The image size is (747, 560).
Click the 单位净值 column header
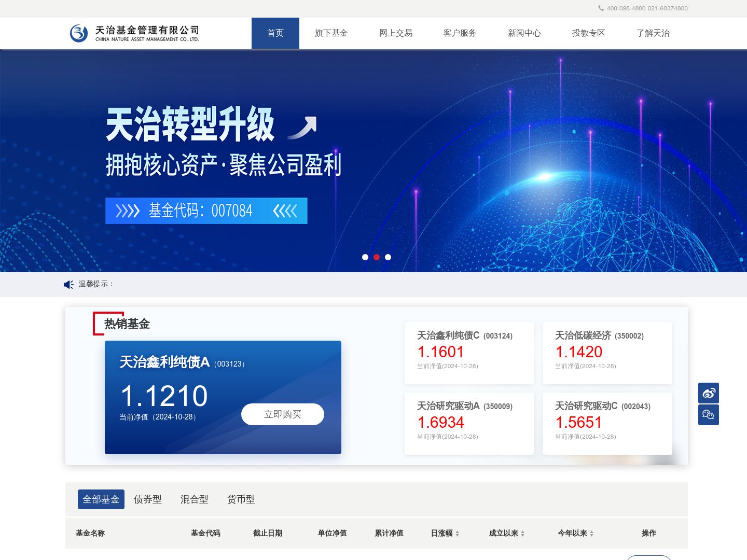(332, 533)
